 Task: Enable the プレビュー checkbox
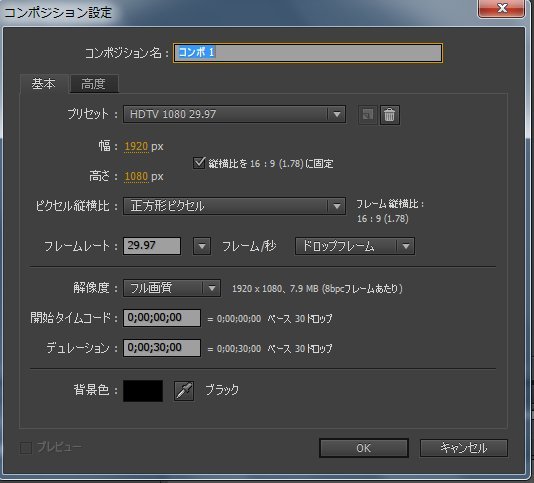pyautogui.click(x=26, y=448)
